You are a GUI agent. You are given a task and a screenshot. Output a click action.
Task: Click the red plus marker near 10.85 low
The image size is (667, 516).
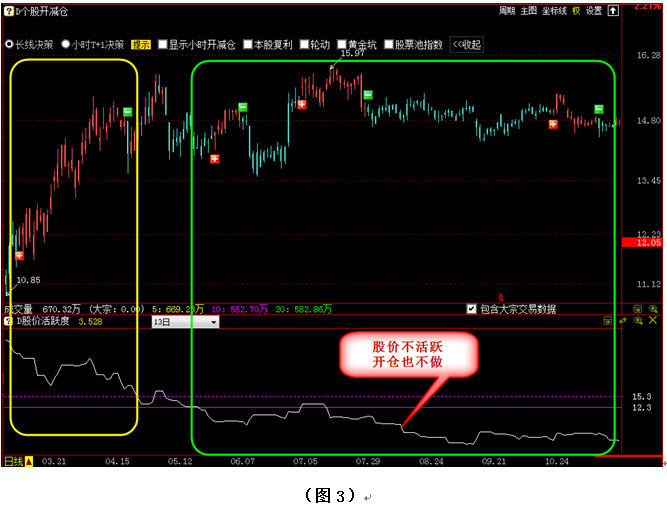click(19, 256)
